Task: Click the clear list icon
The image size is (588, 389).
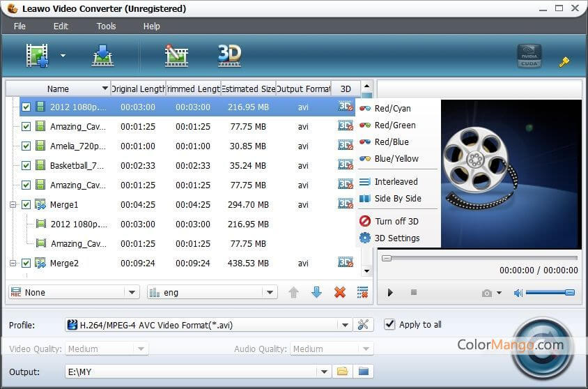Action: click(x=363, y=292)
